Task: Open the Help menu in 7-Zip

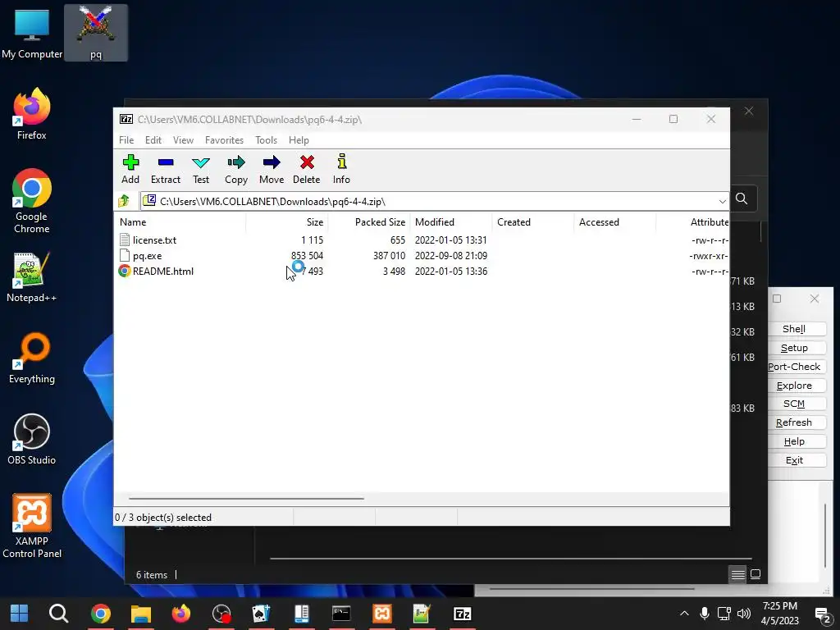Action: tap(299, 139)
